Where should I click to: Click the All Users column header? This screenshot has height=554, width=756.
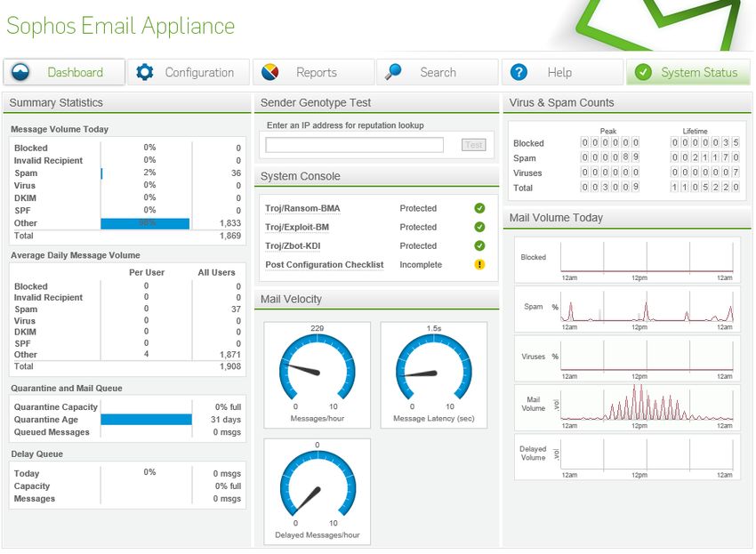pyautogui.click(x=216, y=272)
